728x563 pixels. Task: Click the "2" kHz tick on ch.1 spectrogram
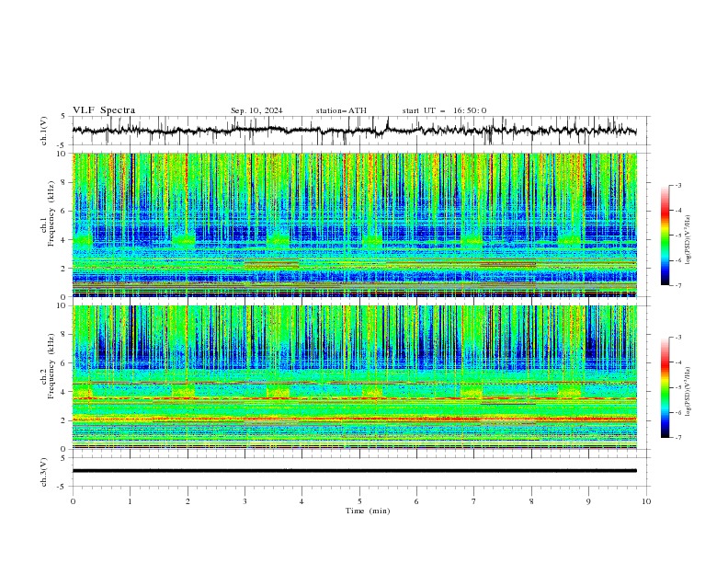[x=63, y=269]
